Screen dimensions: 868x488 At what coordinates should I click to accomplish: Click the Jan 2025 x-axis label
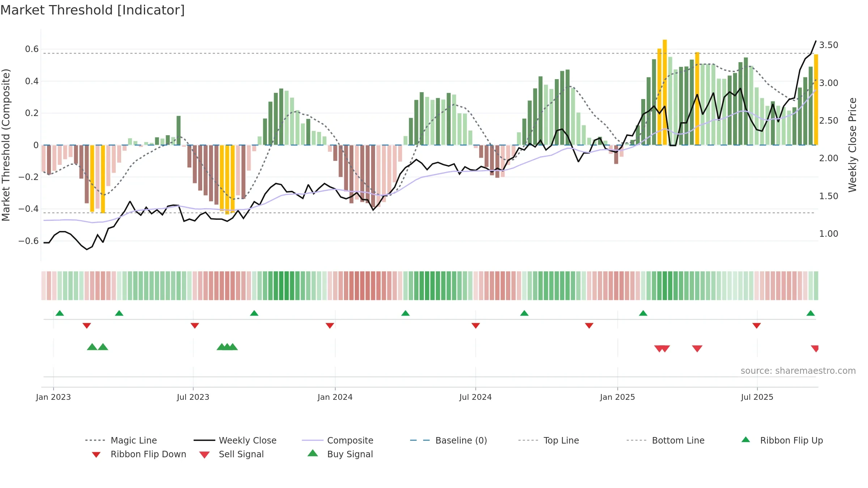618,397
